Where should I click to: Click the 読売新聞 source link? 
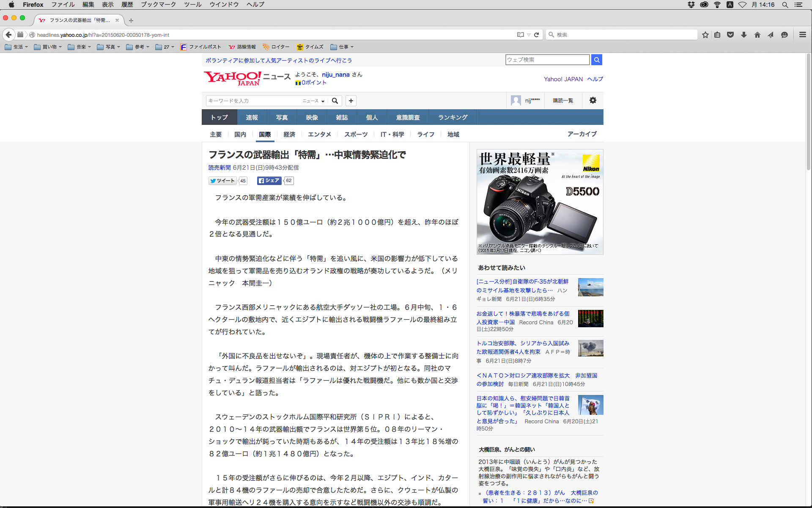click(219, 168)
